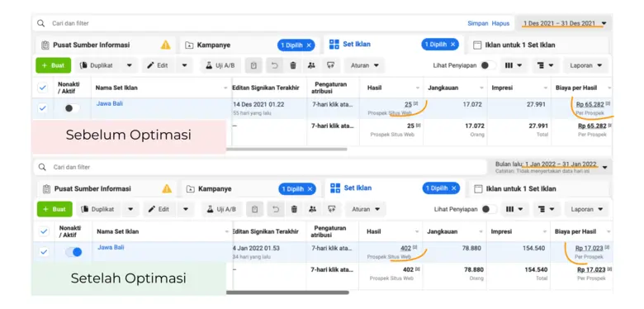Viewport: 644px width, 309px height.
Task: Open Jawa Bali ad set link, Des 2021 row
Action: click(110, 103)
